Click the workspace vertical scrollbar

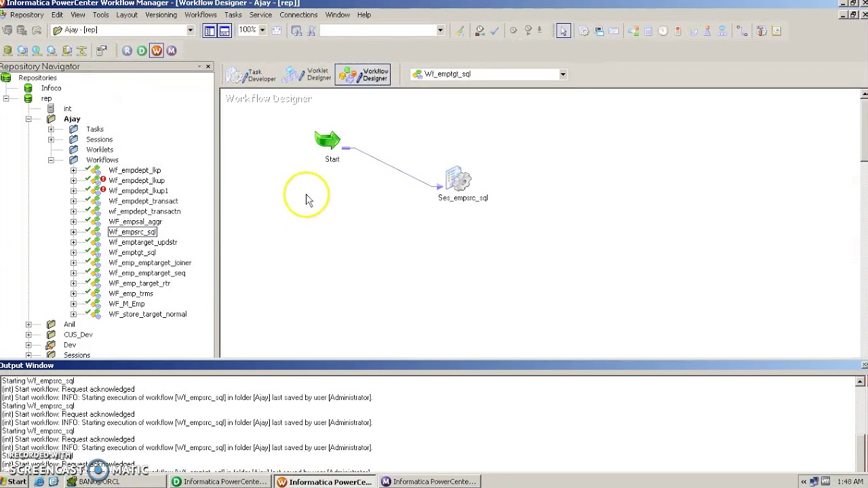point(863,223)
